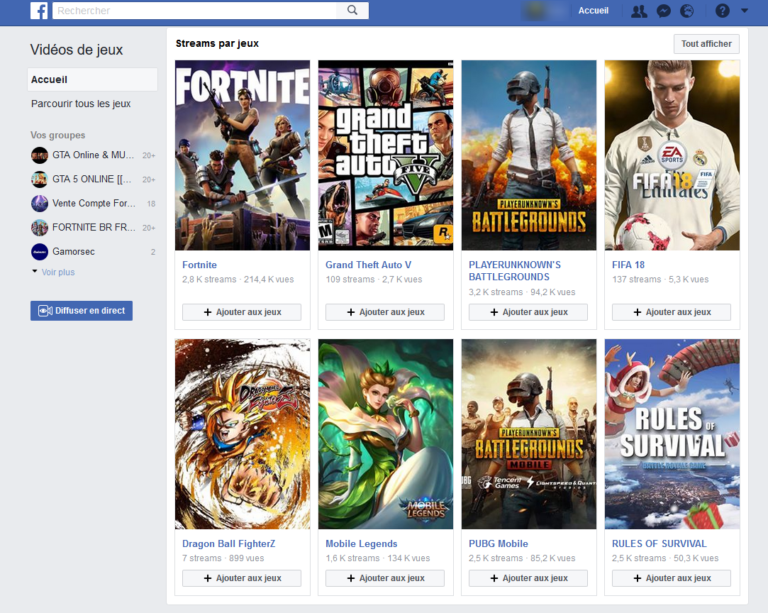768x613 pixels.
Task: Add FIFA 18 to games
Action: pos(672,312)
